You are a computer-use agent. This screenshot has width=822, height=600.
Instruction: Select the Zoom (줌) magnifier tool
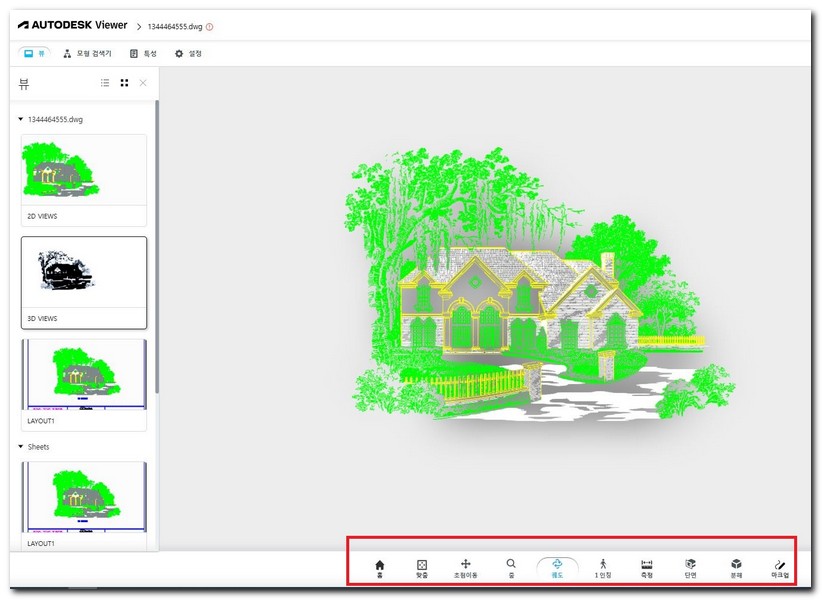click(x=511, y=568)
